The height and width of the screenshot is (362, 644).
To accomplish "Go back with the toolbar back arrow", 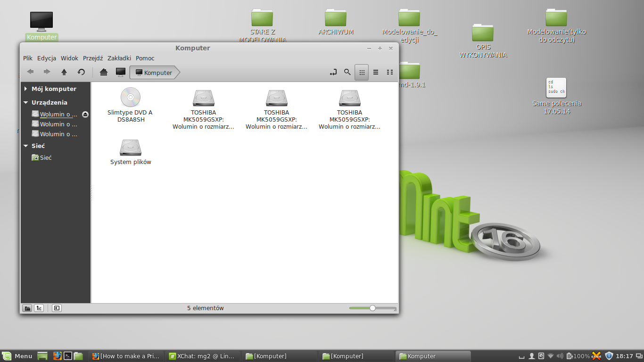I will [31, 72].
